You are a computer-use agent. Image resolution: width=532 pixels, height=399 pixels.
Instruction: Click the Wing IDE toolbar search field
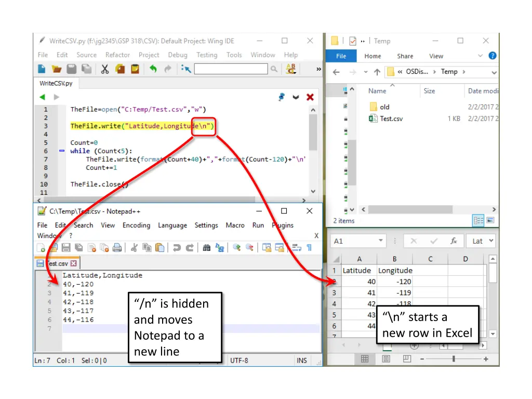click(231, 69)
